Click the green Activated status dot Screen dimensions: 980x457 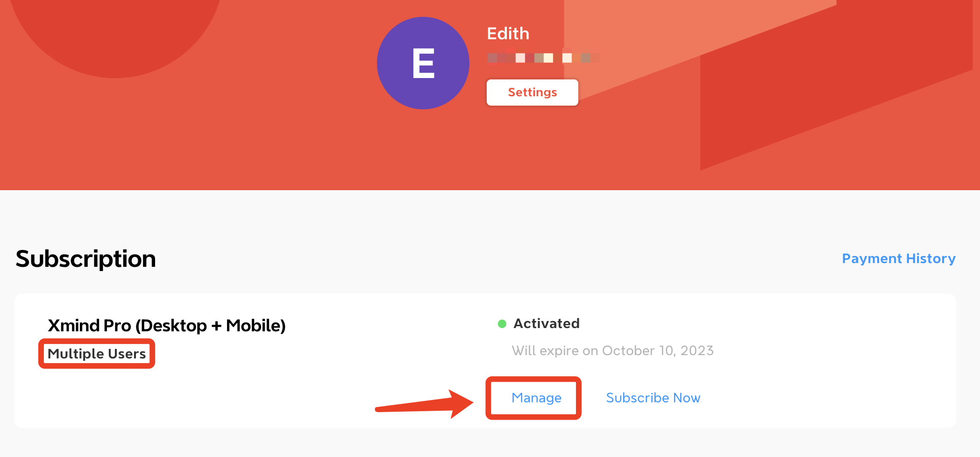(502, 324)
